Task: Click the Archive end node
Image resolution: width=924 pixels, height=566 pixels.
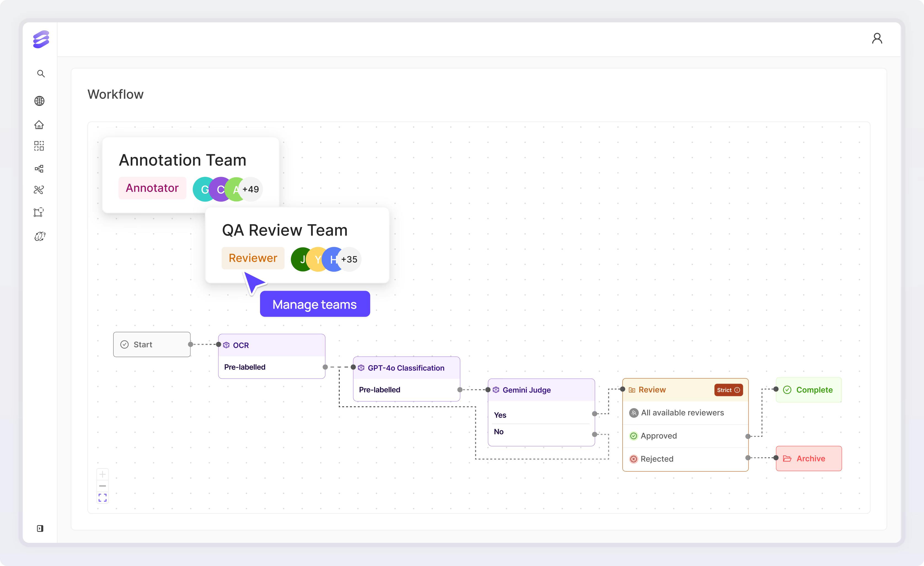Action: point(808,458)
